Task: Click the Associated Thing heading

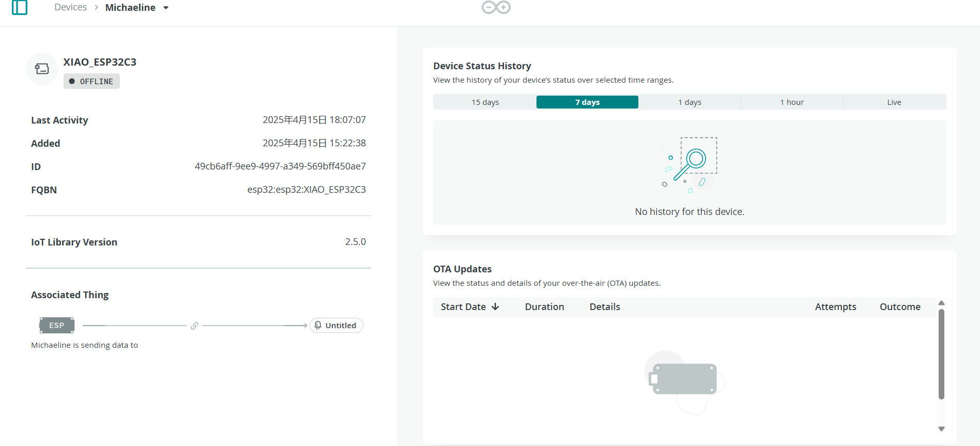Action: pyautogui.click(x=70, y=295)
